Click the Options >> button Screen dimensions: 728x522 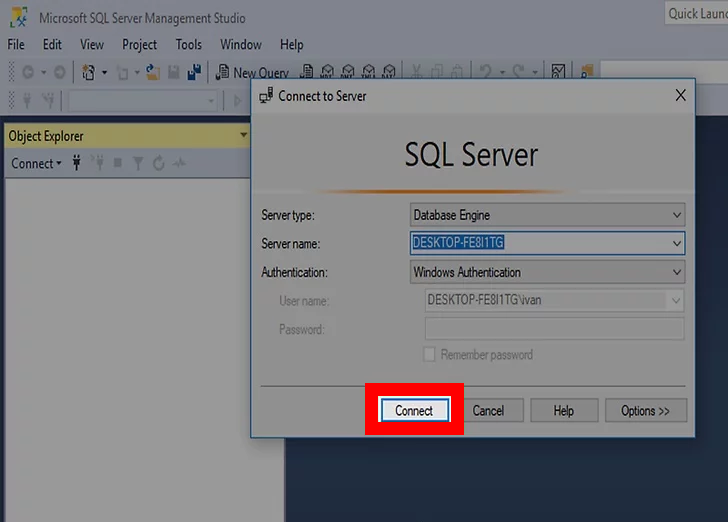click(x=646, y=411)
